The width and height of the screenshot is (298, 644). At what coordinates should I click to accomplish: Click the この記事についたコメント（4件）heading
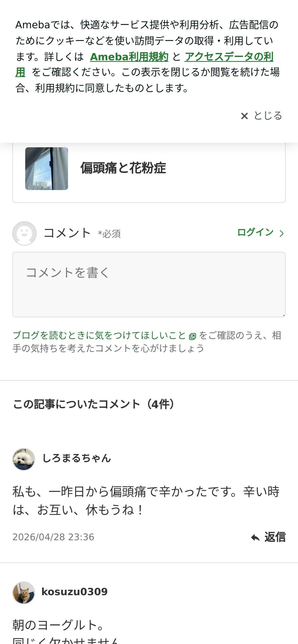pyautogui.click(x=93, y=404)
